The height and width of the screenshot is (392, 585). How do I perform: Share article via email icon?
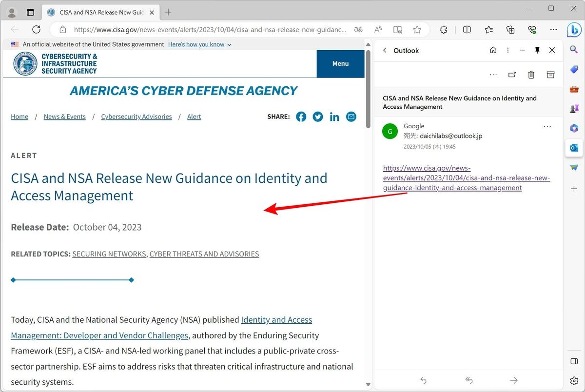(351, 117)
